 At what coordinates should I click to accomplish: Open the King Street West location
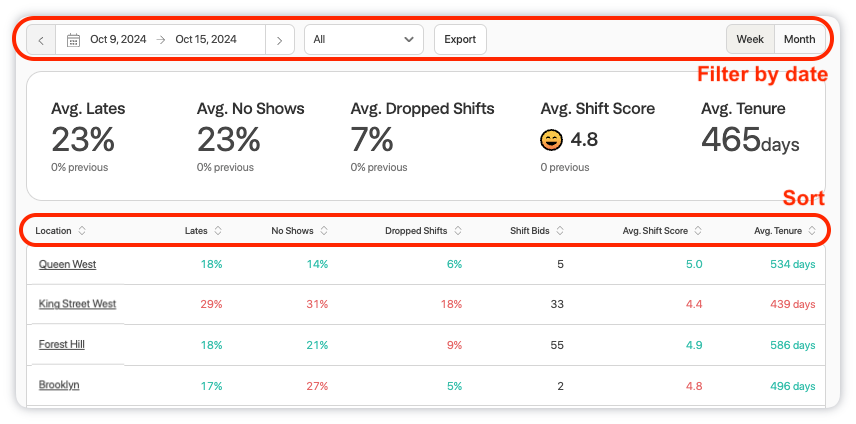[77, 304]
